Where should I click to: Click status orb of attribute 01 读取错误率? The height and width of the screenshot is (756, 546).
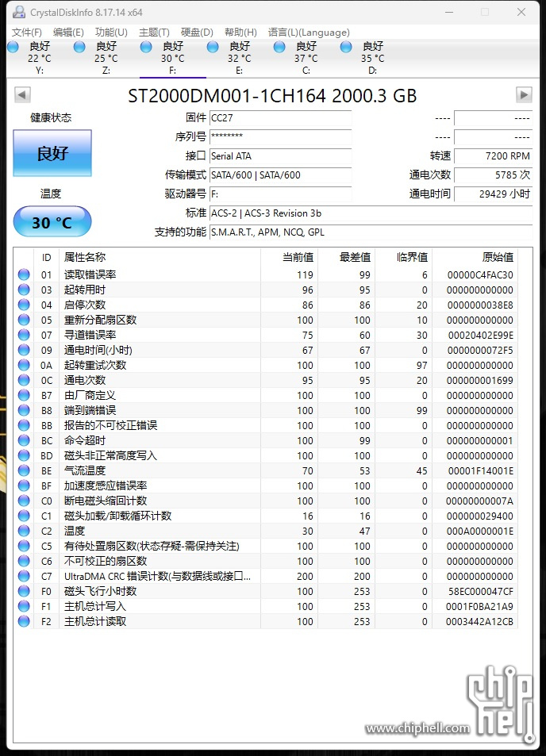pyautogui.click(x=24, y=274)
